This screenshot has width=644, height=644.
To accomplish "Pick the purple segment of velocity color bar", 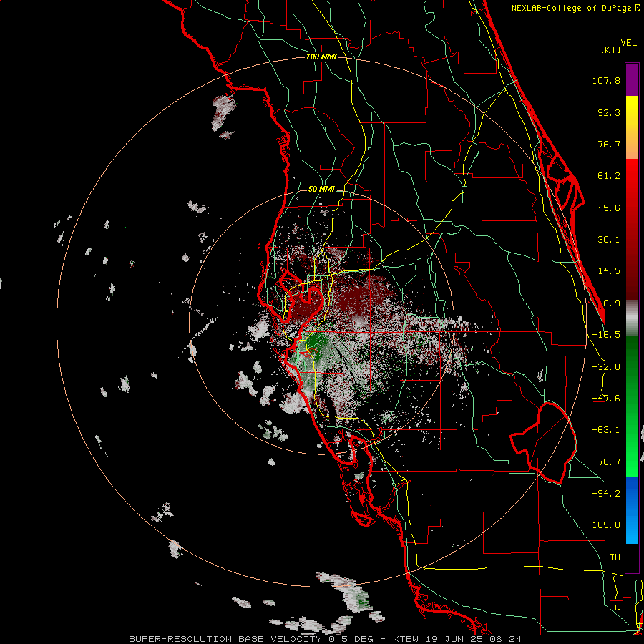I will (632, 79).
